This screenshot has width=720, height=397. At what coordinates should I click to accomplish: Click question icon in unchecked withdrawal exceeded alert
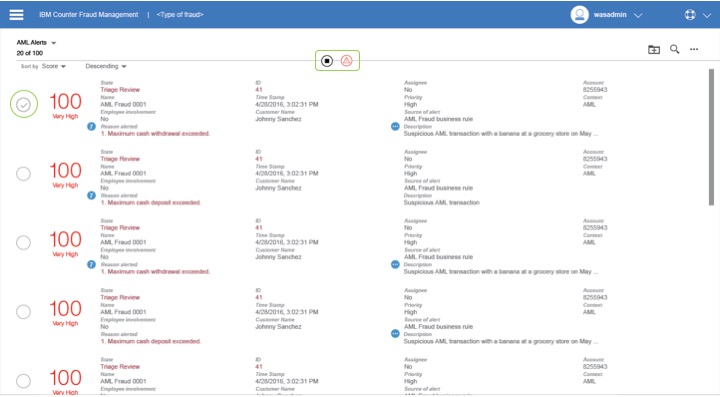[91, 264]
